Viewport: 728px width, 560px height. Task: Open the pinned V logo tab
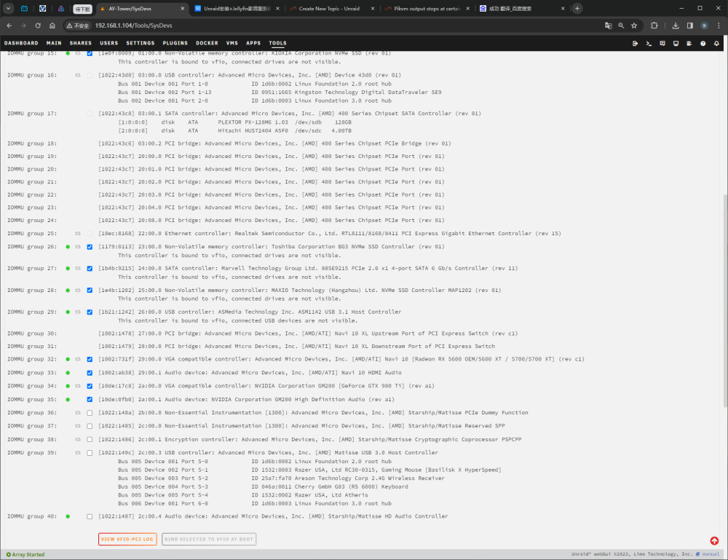coord(43,8)
